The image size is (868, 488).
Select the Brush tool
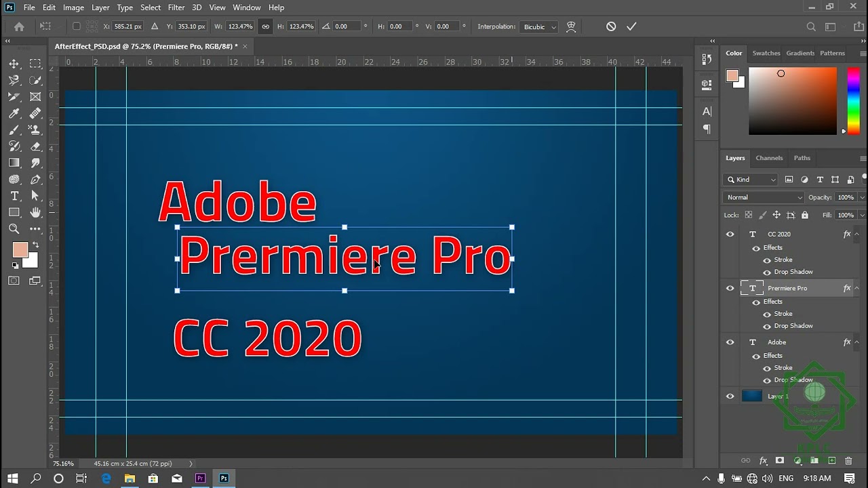14,129
